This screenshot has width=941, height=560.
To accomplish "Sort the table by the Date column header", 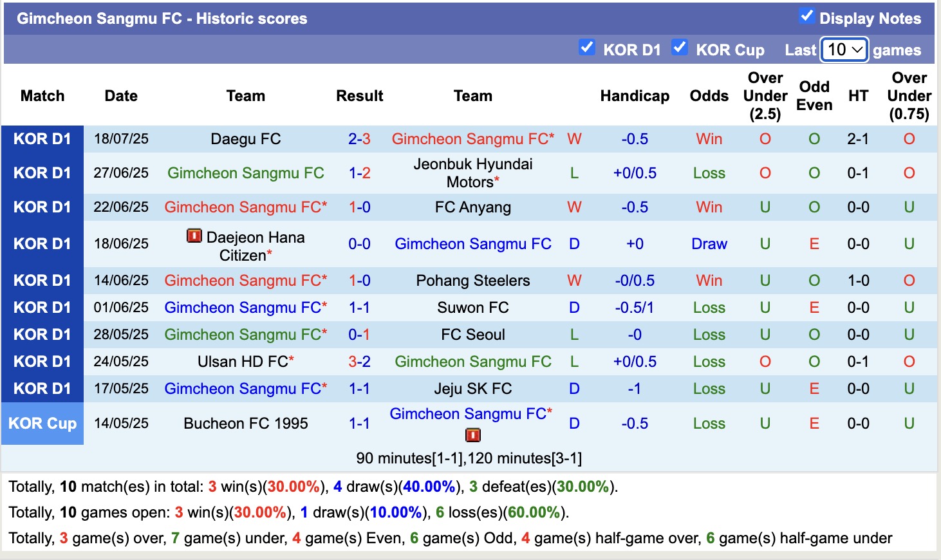I will tap(120, 95).
